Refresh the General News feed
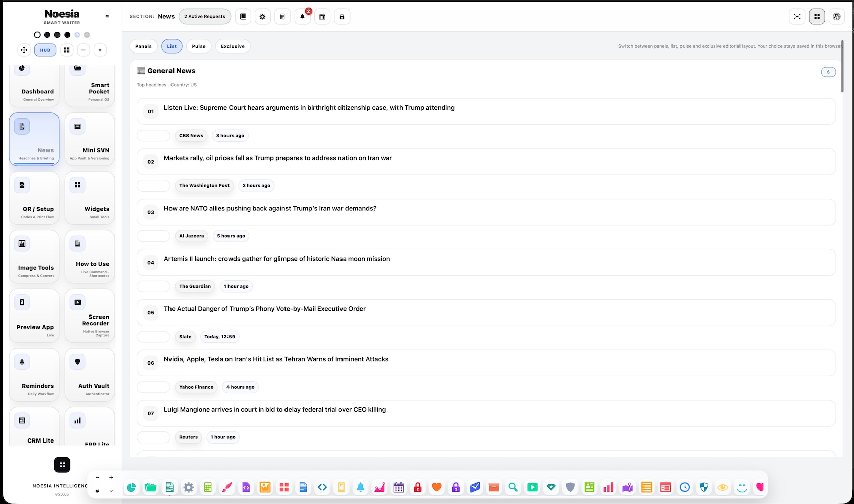 (828, 72)
